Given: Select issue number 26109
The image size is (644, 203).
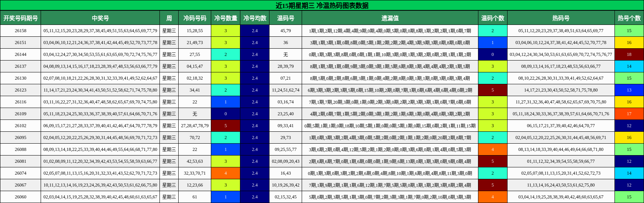Looking at the screenshot, I should tap(21, 114).
